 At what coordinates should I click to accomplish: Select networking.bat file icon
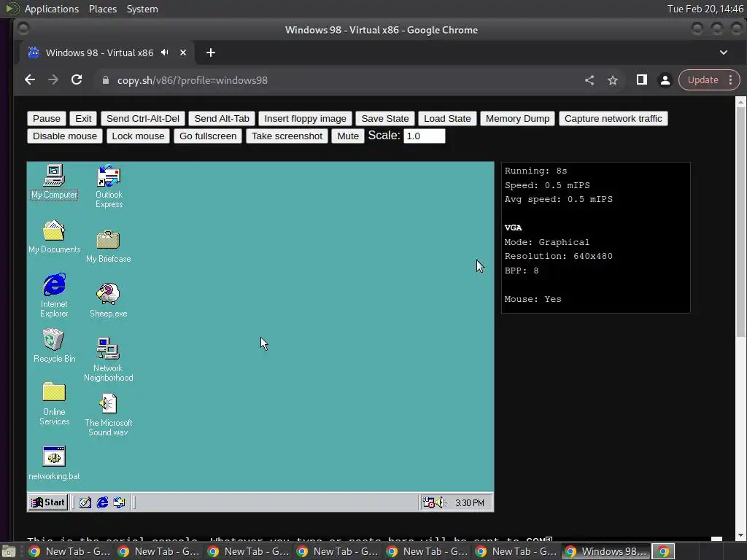54,463
